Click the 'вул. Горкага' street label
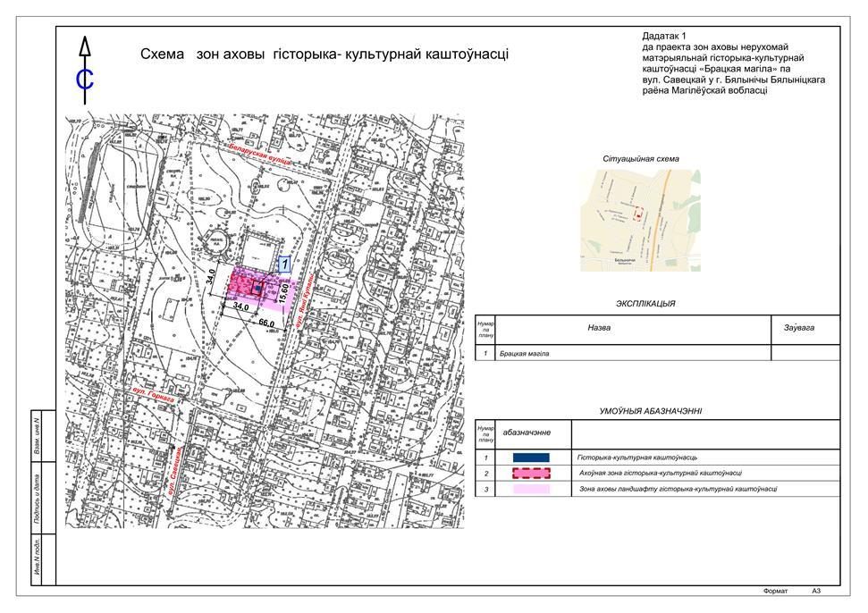The image size is (868, 613). point(155,395)
